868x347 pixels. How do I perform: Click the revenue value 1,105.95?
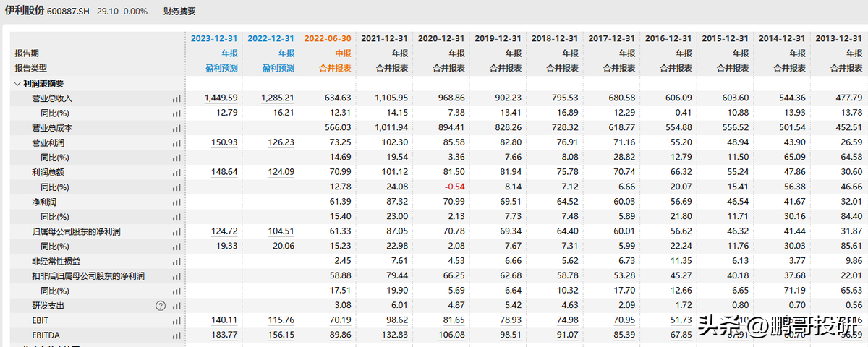392,98
